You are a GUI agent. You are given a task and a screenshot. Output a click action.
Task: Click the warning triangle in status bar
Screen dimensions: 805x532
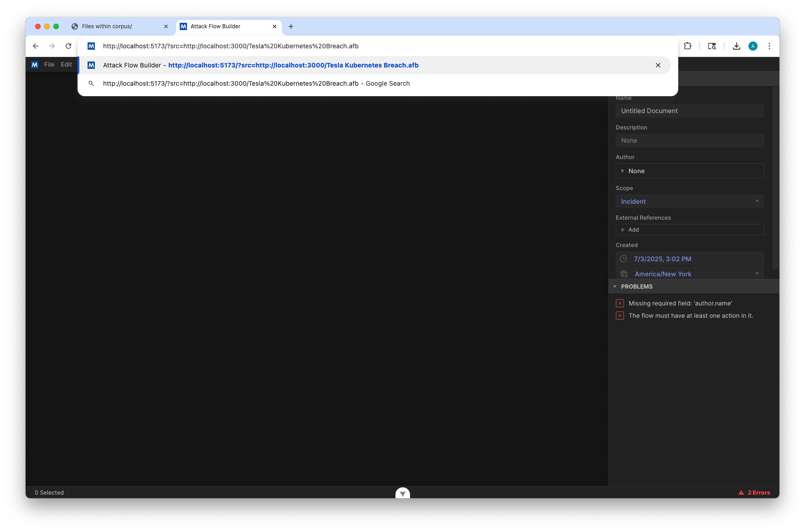pos(741,493)
